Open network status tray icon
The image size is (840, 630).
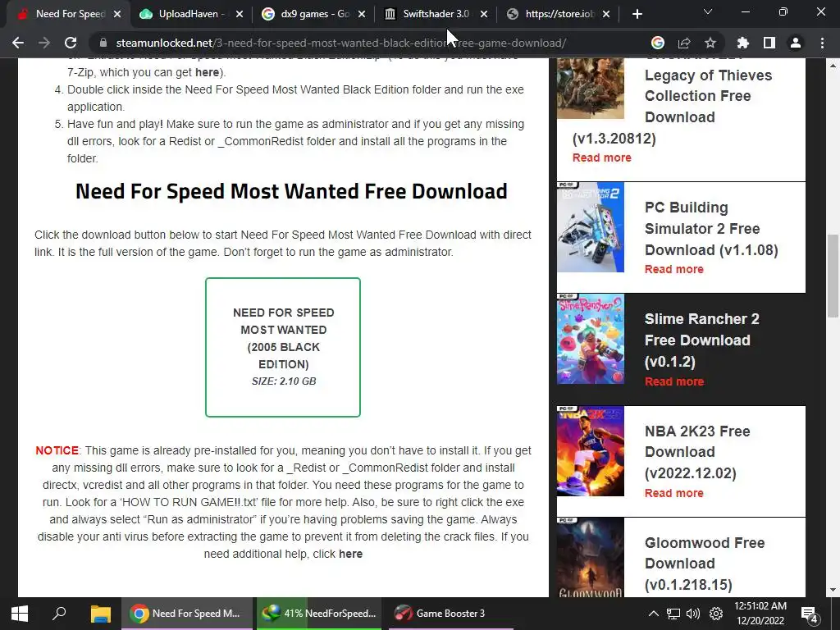(673, 614)
